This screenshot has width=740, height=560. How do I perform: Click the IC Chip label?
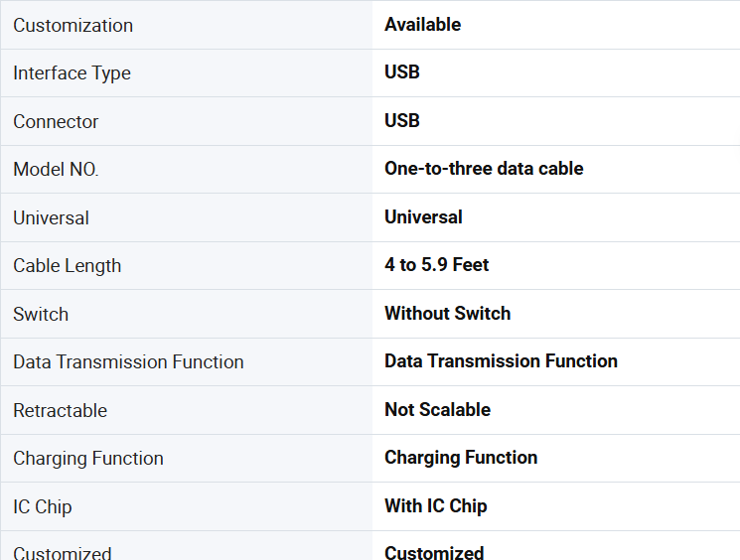[43, 507]
